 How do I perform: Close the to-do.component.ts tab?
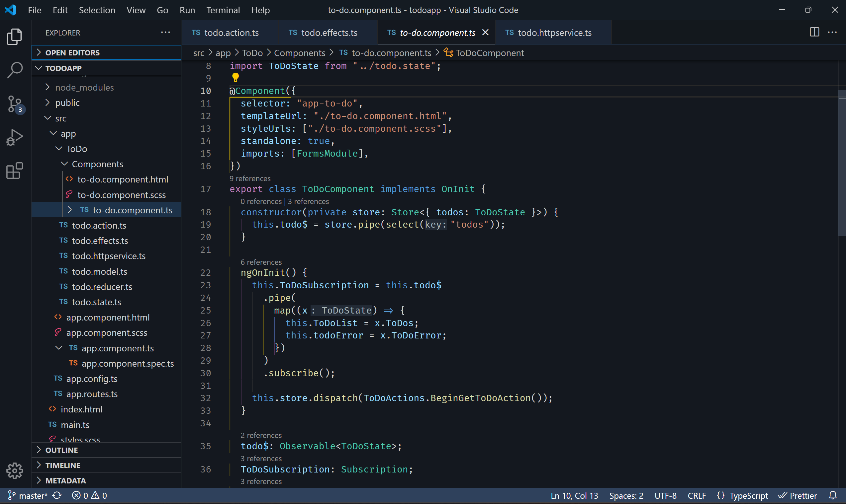(x=485, y=32)
